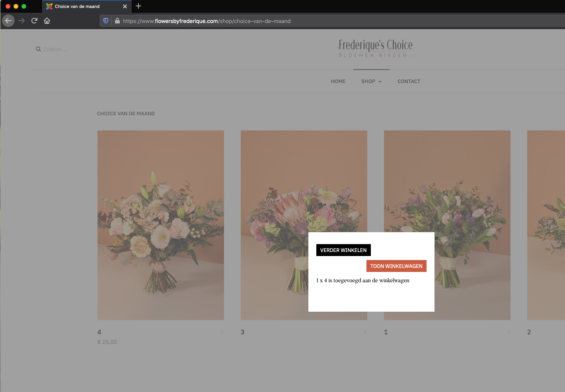Open the bouquet 4 product image

click(x=161, y=225)
